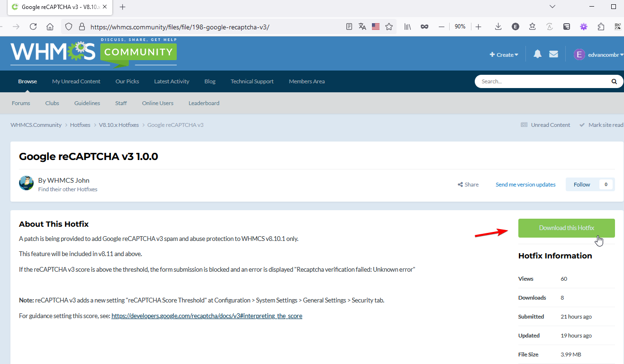Open a new browser tab
Image resolution: width=624 pixels, height=364 pixels.
pyautogui.click(x=123, y=7)
